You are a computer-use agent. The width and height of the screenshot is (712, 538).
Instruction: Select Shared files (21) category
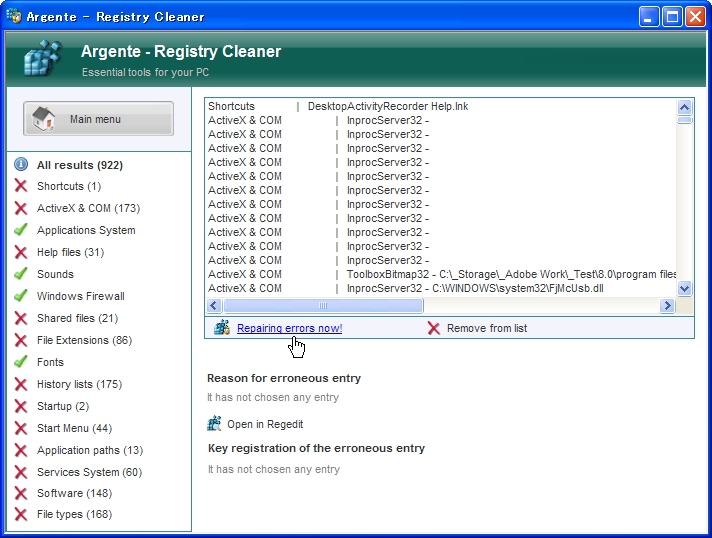pyautogui.click(x=78, y=318)
